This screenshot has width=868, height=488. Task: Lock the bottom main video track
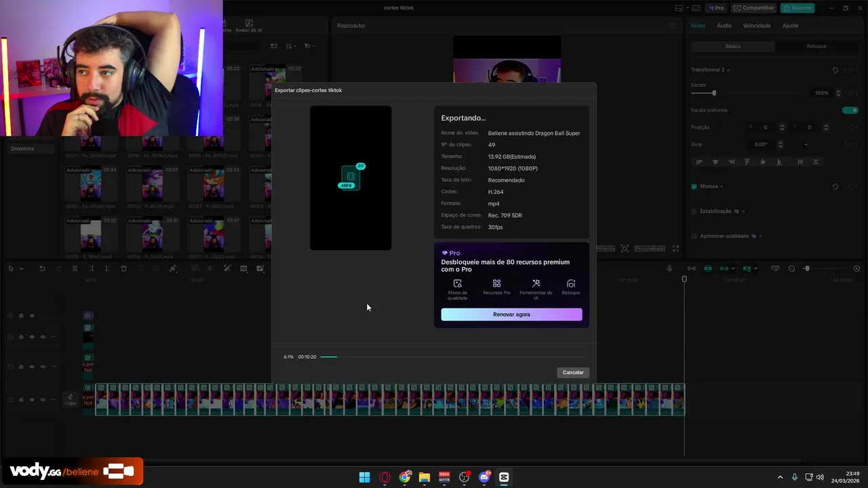[x=21, y=400]
